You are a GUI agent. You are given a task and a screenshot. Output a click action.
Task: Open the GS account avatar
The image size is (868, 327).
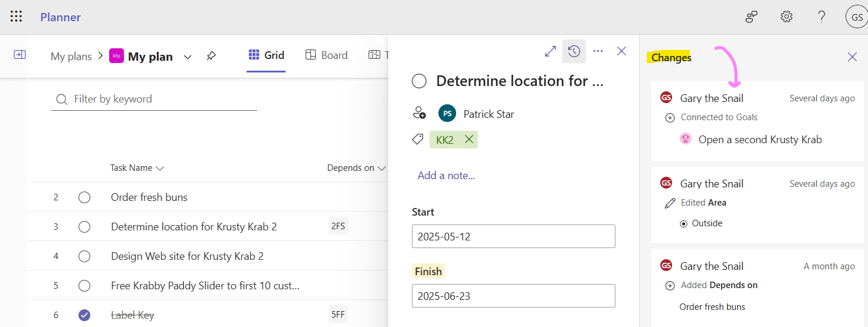pos(857,18)
